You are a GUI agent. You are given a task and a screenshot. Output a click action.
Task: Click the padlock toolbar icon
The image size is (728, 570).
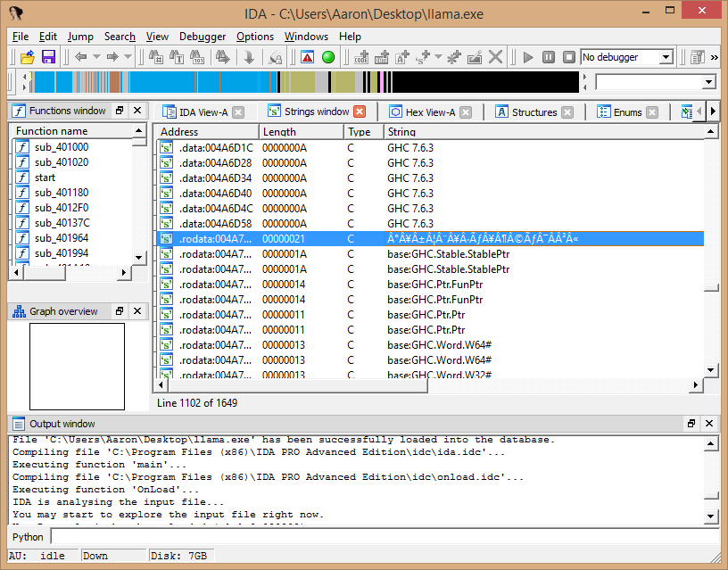[276, 57]
